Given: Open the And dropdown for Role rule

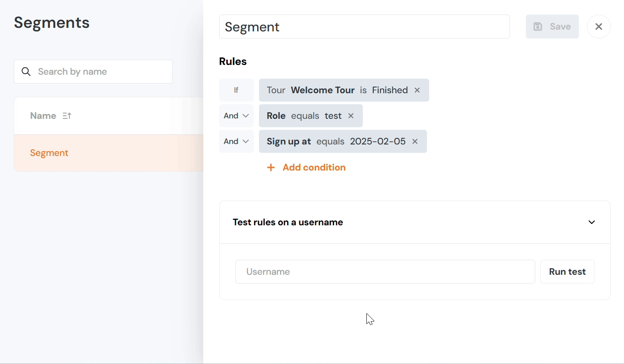Looking at the screenshot, I should click(x=236, y=116).
